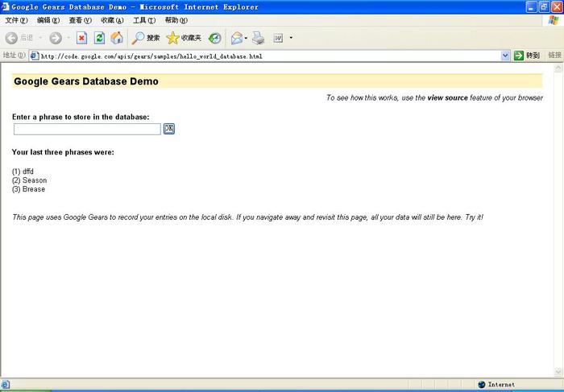The width and height of the screenshot is (564, 392).
Task: Click the phrase '(3) Brease'
Action: pyautogui.click(x=28, y=189)
